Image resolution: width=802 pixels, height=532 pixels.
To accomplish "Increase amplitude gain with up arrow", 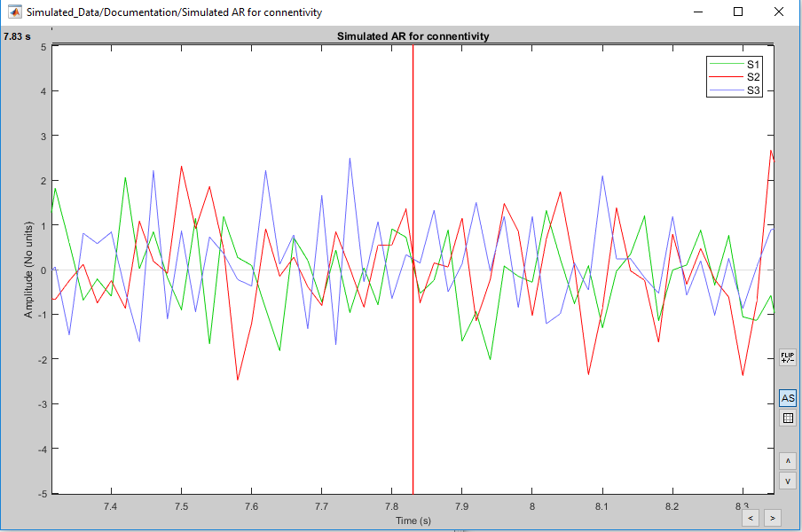I will pyautogui.click(x=787, y=461).
